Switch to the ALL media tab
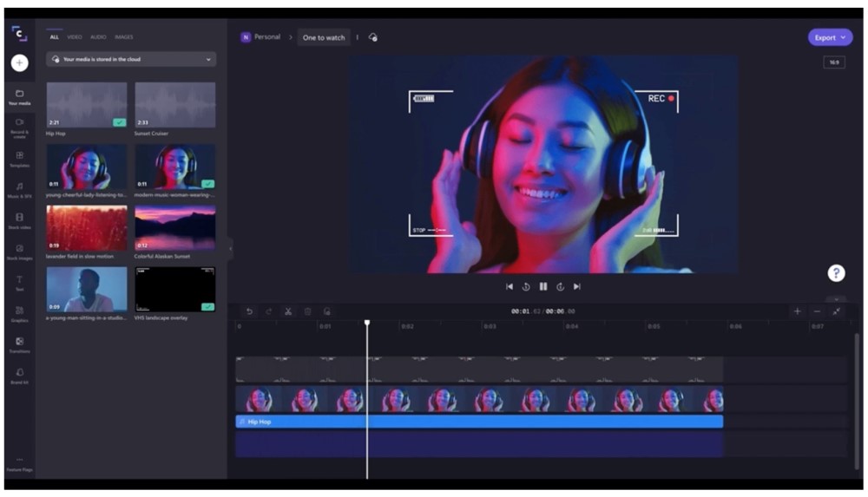The image size is (868, 497). click(54, 37)
